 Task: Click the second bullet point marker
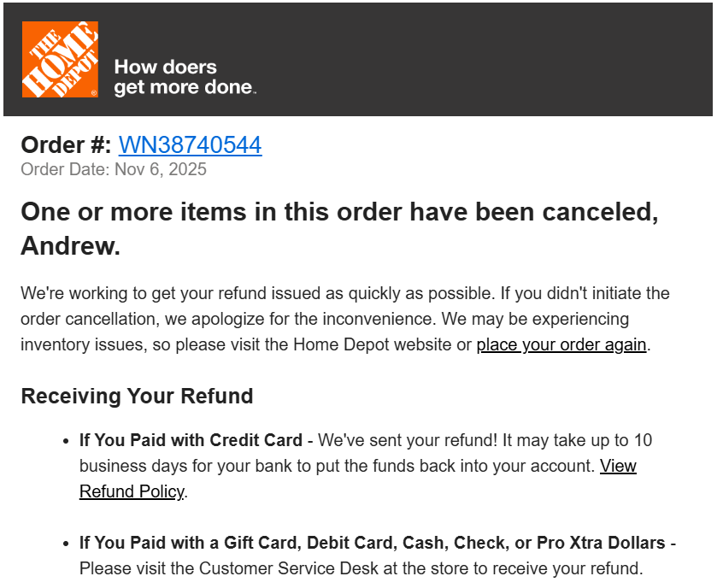click(x=67, y=544)
